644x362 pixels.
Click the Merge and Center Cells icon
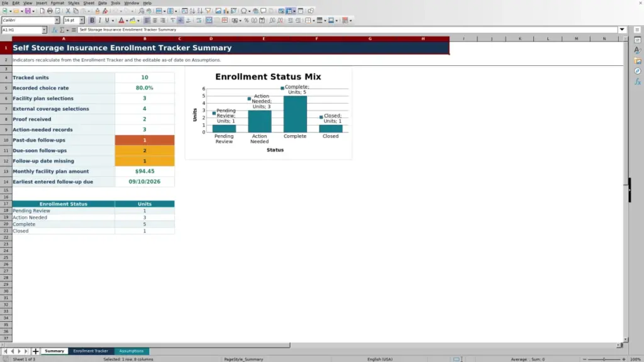(x=209, y=21)
